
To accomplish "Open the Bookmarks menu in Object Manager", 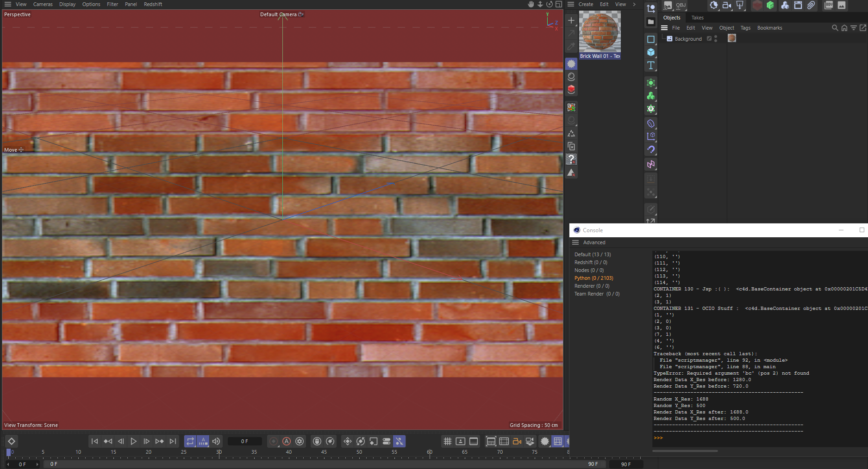I will coord(769,28).
